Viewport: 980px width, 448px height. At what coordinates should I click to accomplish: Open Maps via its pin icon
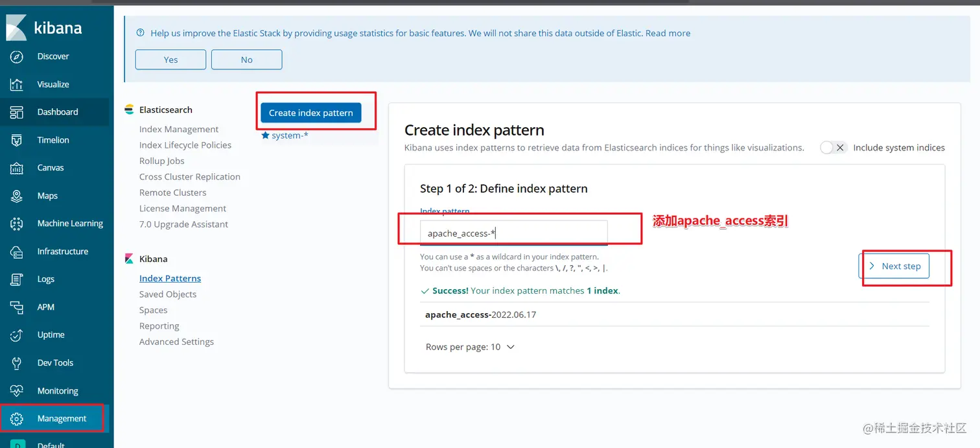click(17, 196)
